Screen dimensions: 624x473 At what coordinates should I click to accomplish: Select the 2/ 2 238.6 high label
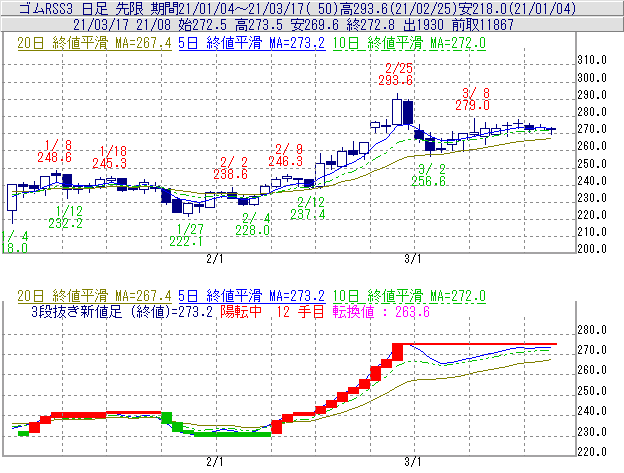[x=230, y=168]
